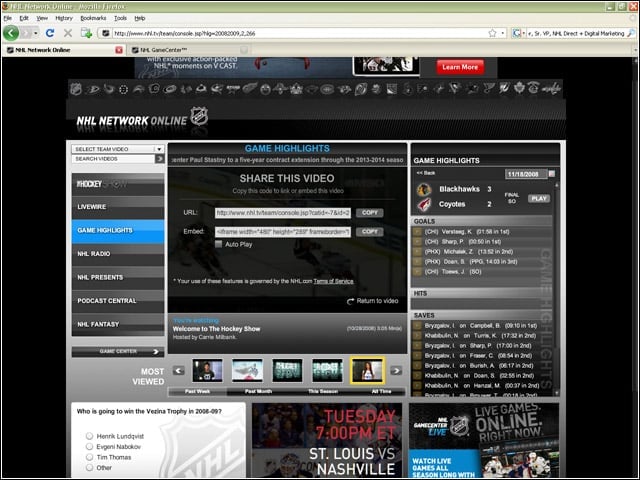This screenshot has height=480, width=640.
Task: Click Return to video
Action: pyautogui.click(x=372, y=301)
